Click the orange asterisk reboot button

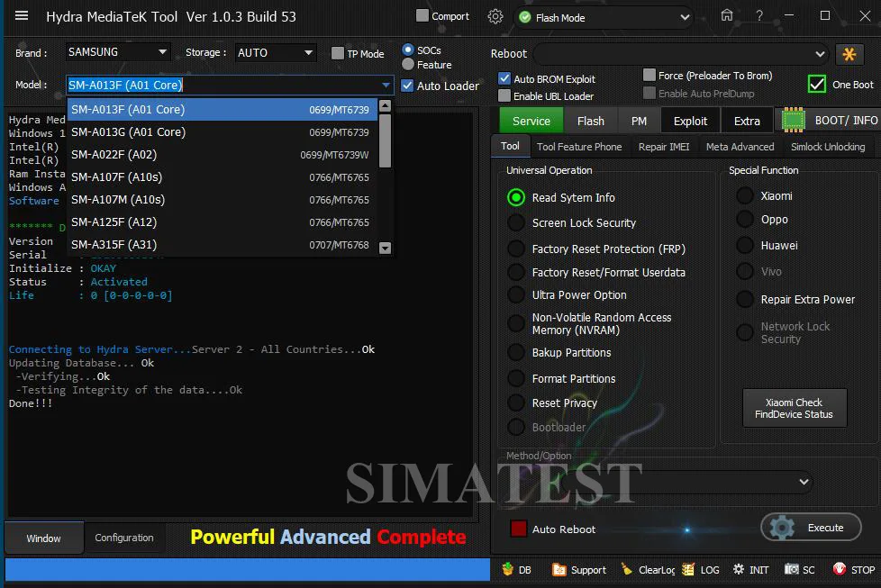[849, 54]
